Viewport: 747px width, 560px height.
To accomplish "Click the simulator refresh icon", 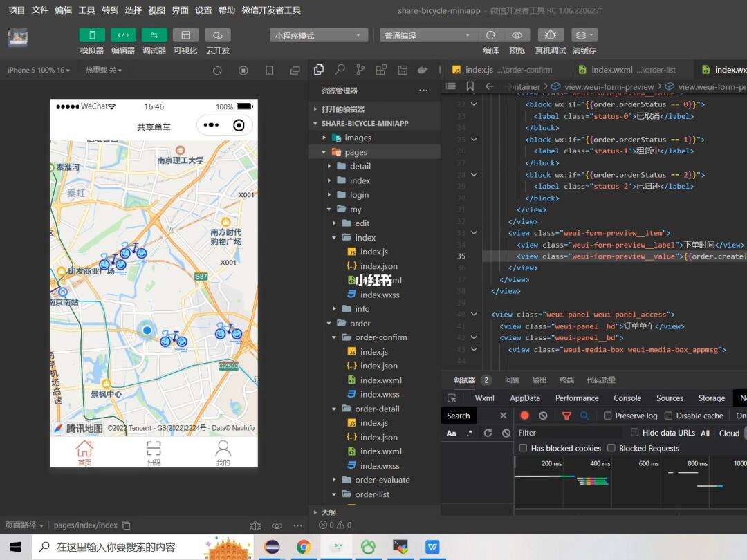I will point(217,71).
